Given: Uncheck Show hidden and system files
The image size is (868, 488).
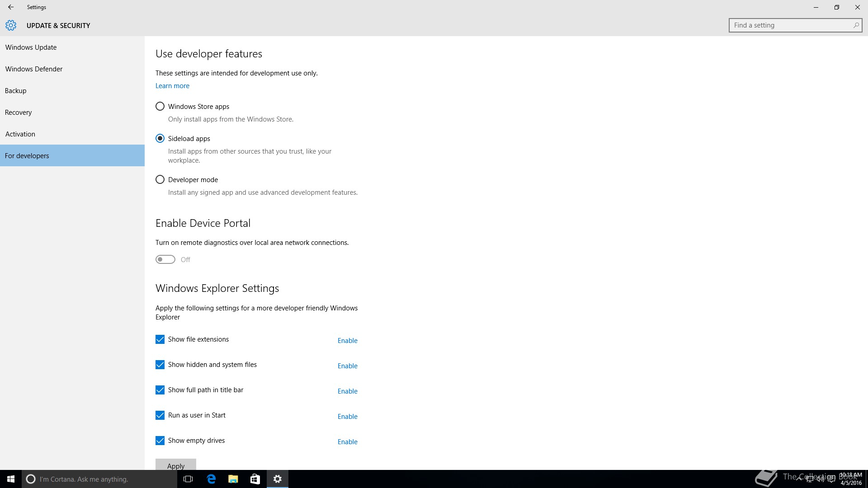Looking at the screenshot, I should pos(160,365).
